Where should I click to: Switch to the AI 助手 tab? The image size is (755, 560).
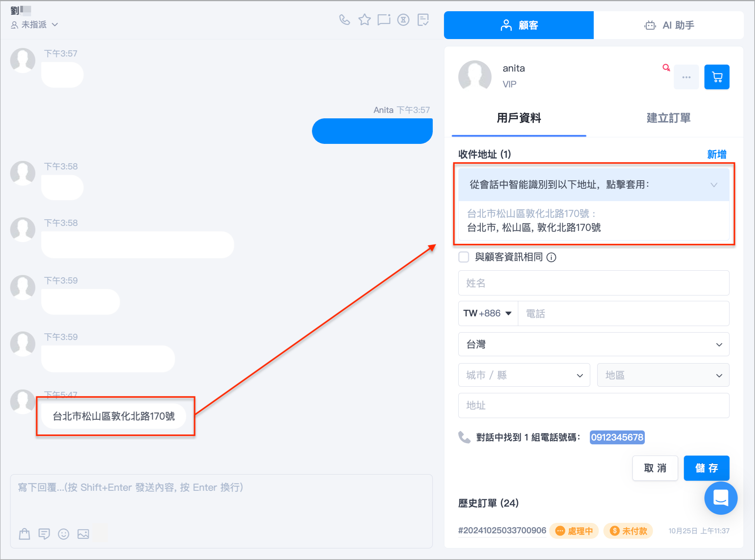coord(669,25)
